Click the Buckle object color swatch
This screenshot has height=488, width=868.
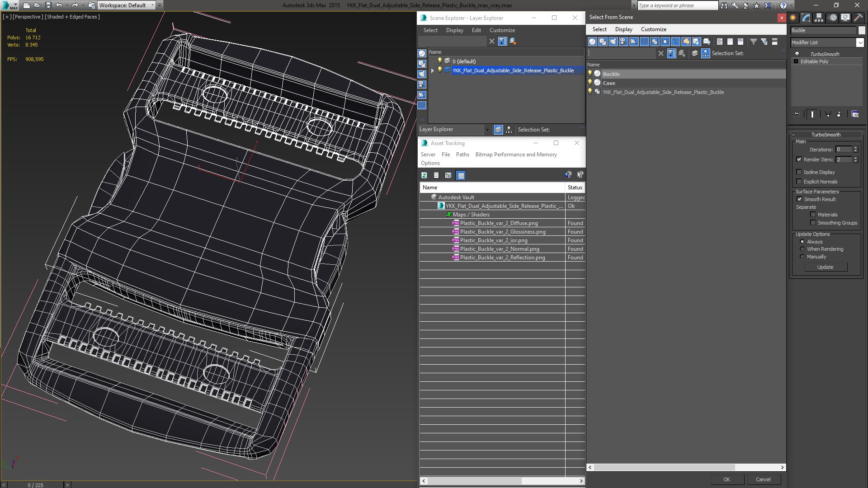pyautogui.click(x=861, y=30)
